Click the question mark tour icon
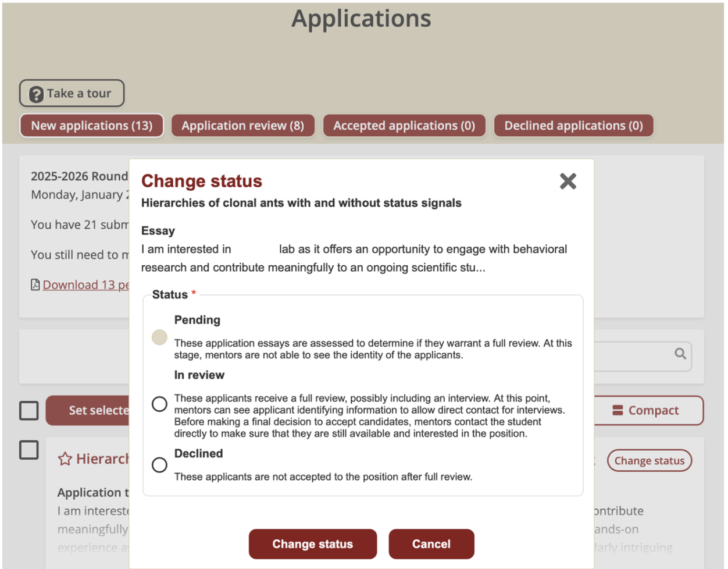The image size is (728, 569). pos(37,94)
